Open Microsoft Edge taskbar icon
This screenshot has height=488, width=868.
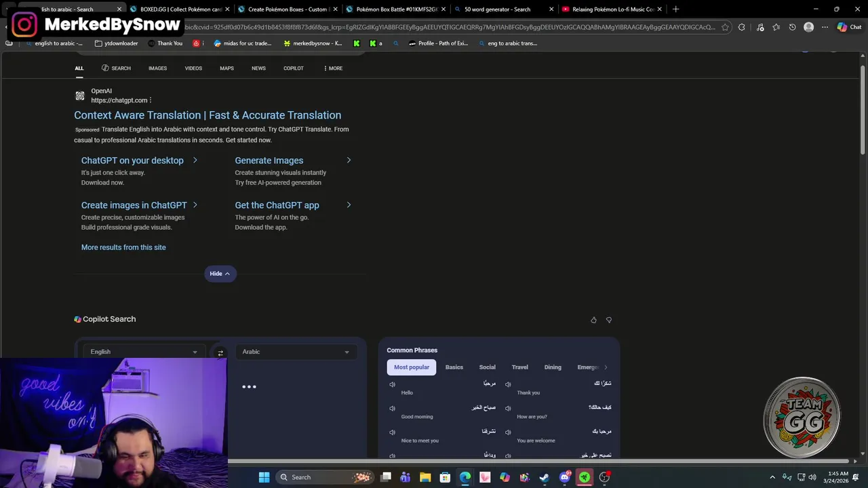[465, 477]
